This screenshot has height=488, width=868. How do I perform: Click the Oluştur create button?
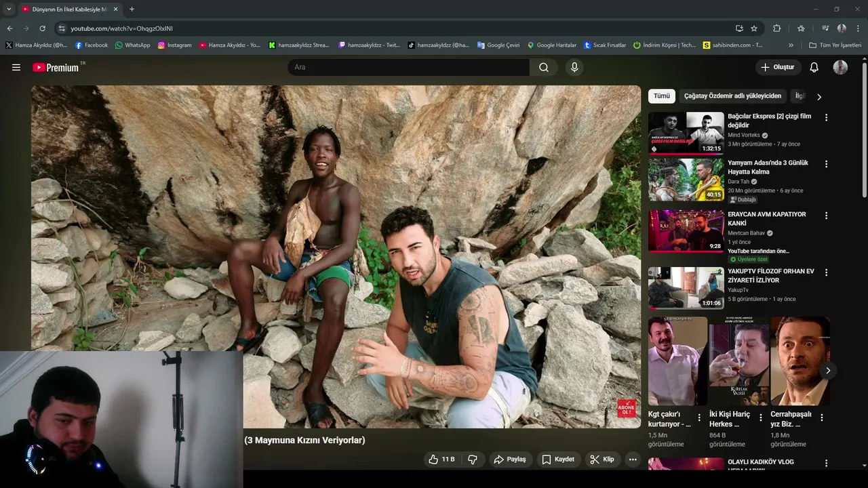(x=778, y=67)
